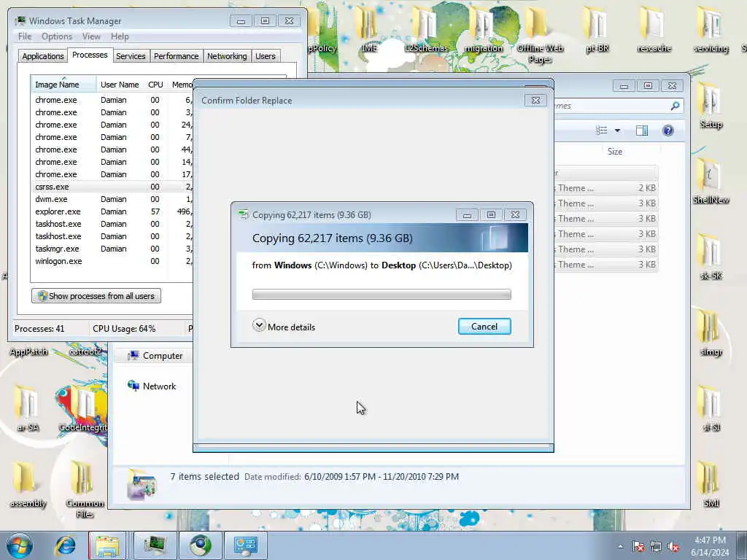Sort processes by User Name column
Viewport: 747px width, 560px height.
[120, 85]
